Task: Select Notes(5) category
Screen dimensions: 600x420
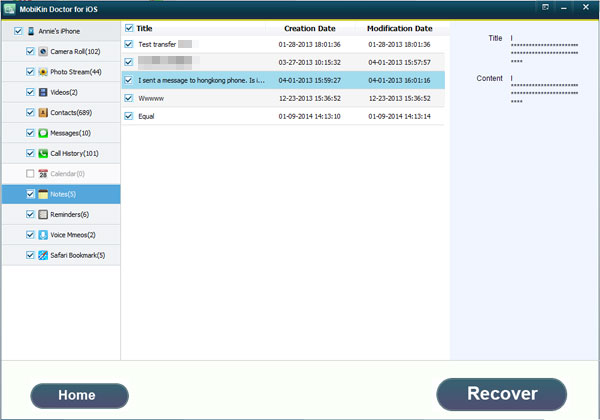Action: click(63, 194)
